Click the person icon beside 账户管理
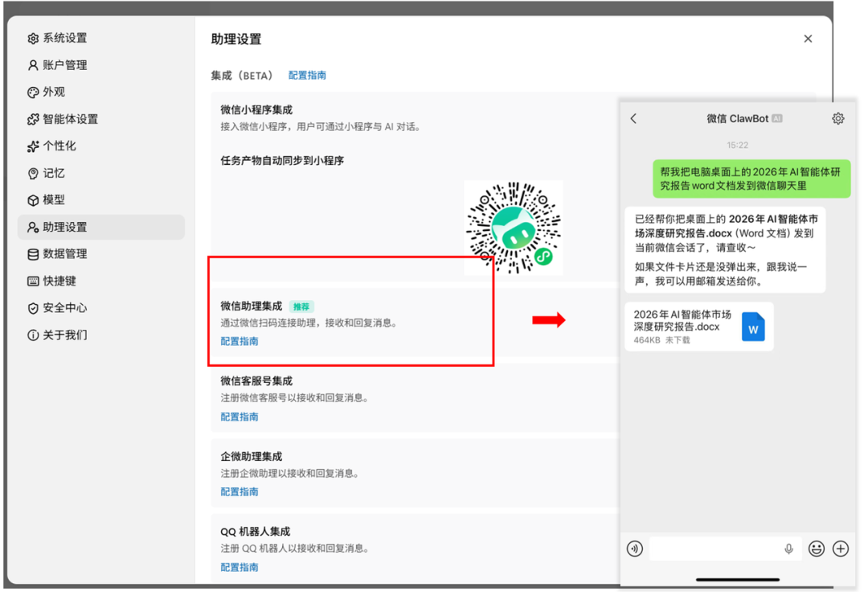Viewport: 868px width, 592px height. click(33, 65)
